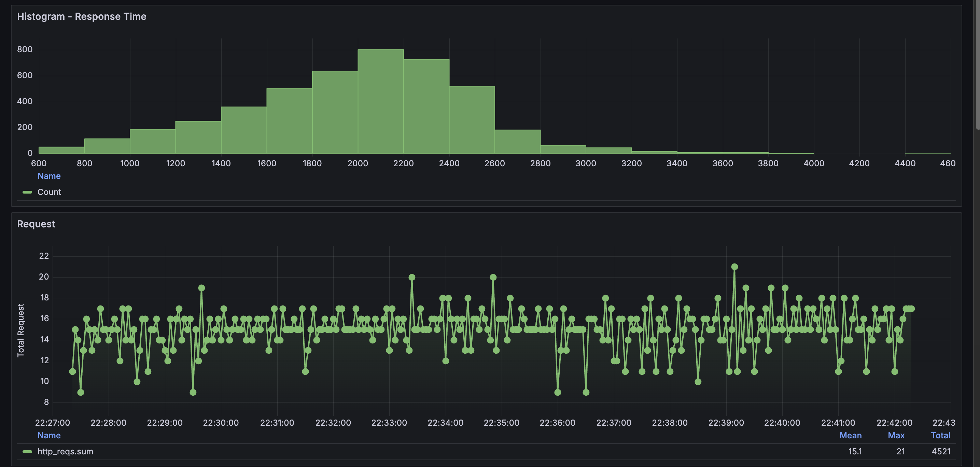This screenshot has width=980, height=467.
Task: Click the histogram bar between 1600 and 1800
Action: (x=289, y=122)
